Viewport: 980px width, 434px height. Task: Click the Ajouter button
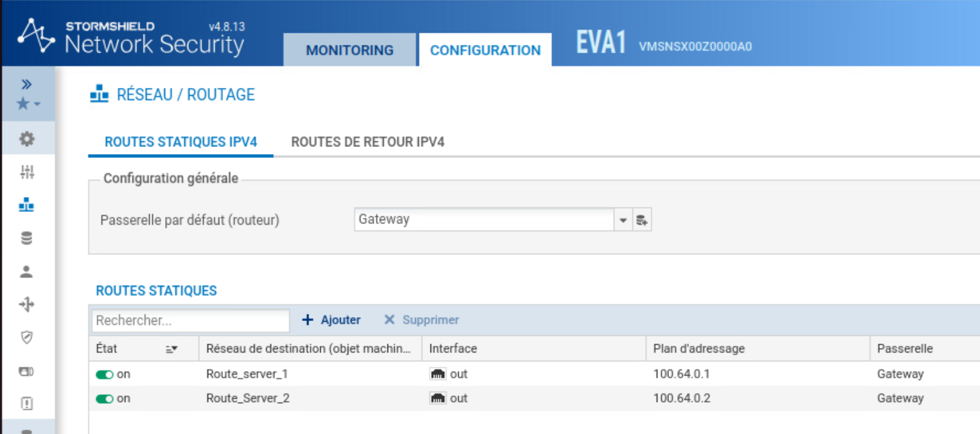(332, 320)
